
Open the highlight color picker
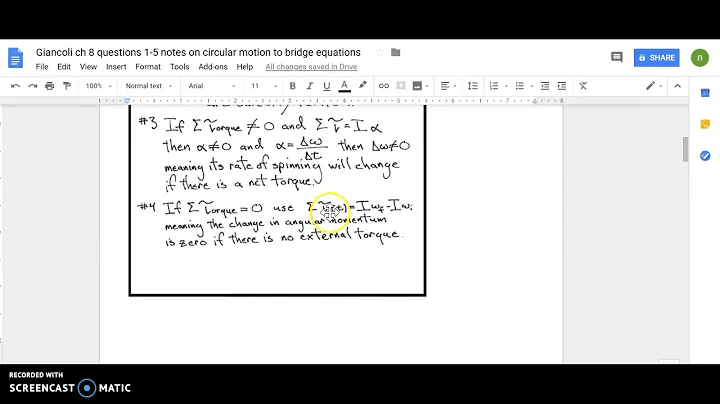tap(363, 85)
